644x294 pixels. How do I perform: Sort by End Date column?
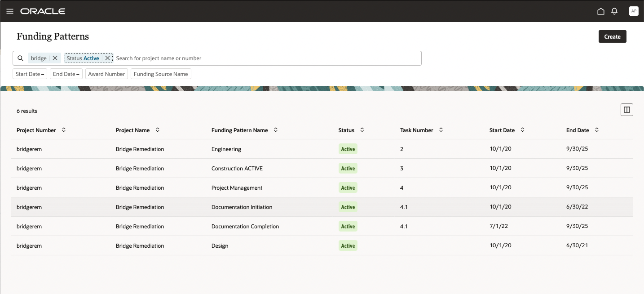(597, 129)
